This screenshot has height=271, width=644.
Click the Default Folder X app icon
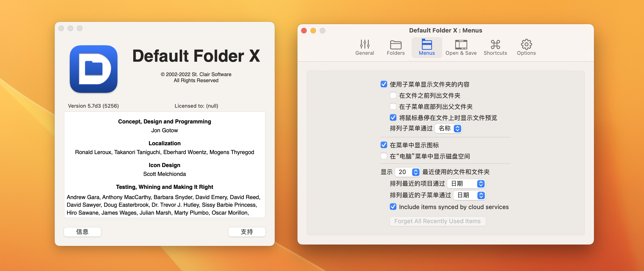point(94,69)
